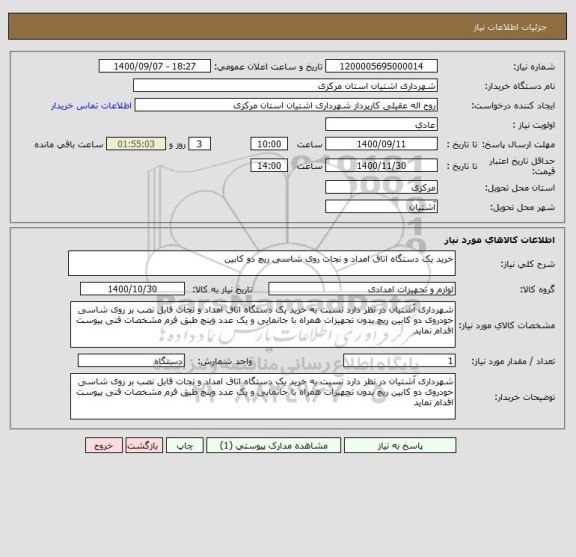Click general description field خرید یک دستگاه اتاق امداد
The width and height of the screenshot is (576, 557).
tap(262, 263)
